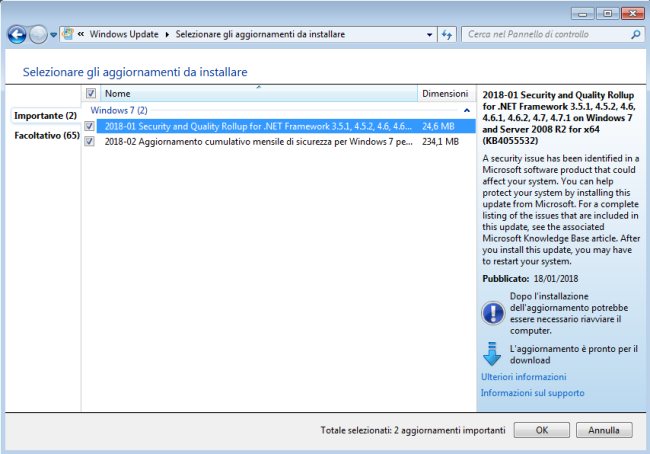650x454 pixels.
Task: Cancel with the Annulla button
Action: [604, 430]
